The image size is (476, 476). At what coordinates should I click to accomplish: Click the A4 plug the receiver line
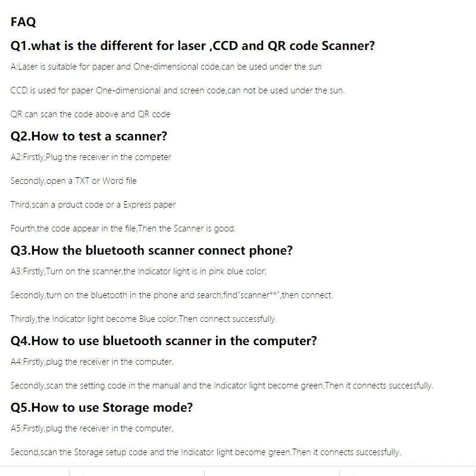pos(92,362)
